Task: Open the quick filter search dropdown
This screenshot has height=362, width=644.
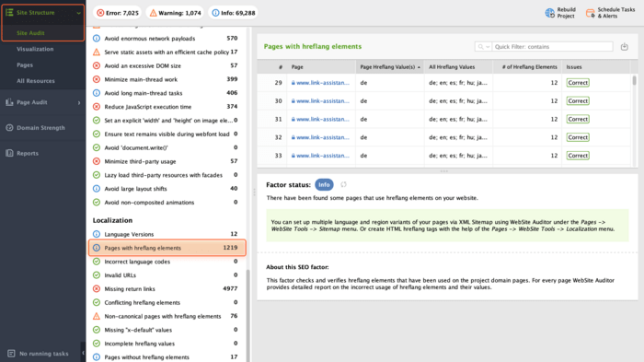Action: (483, 47)
